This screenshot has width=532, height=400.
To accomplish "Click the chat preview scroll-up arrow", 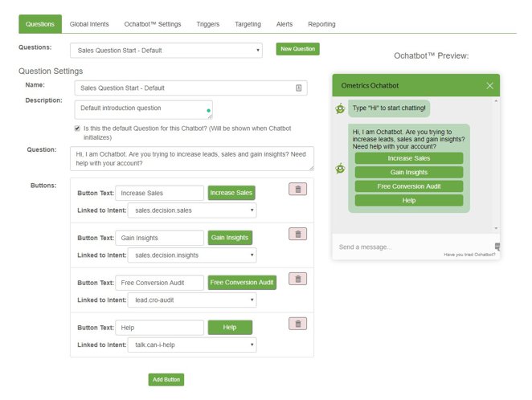I will (496, 100).
